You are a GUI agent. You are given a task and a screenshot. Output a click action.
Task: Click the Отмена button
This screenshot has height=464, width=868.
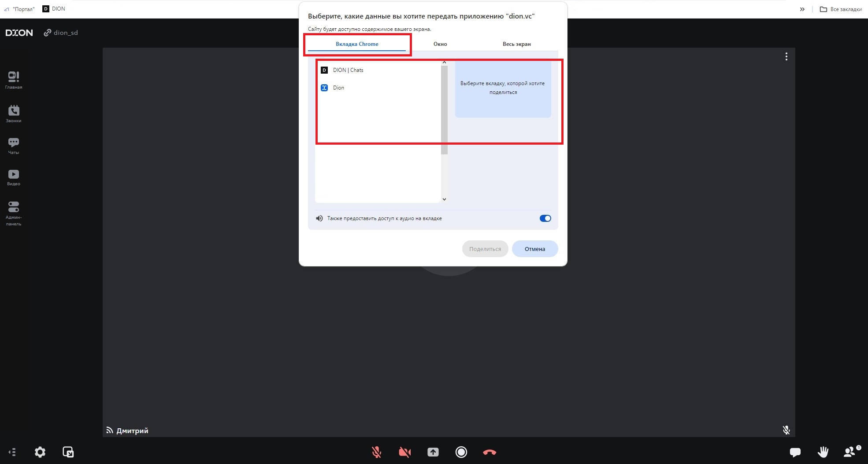tap(534, 249)
